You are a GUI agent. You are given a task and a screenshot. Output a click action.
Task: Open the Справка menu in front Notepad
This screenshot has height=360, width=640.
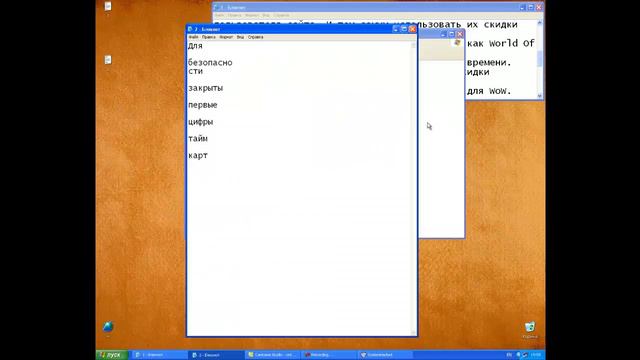pos(256,37)
